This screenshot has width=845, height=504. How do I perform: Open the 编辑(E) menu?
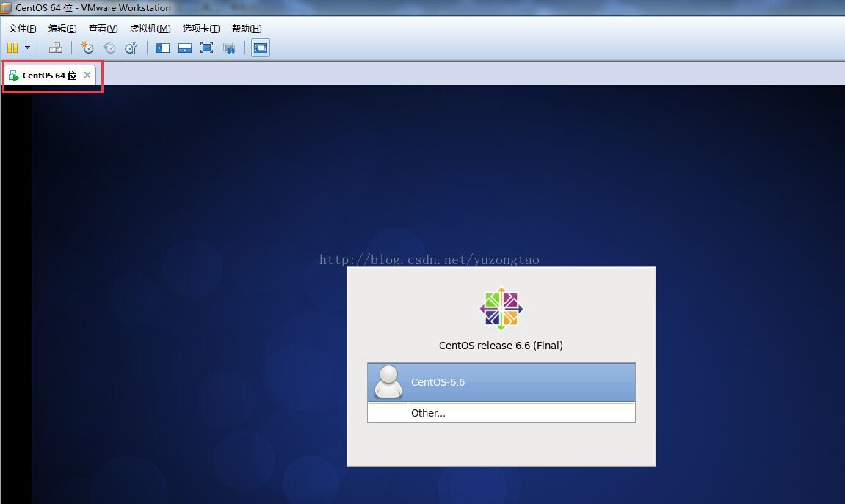tap(62, 29)
